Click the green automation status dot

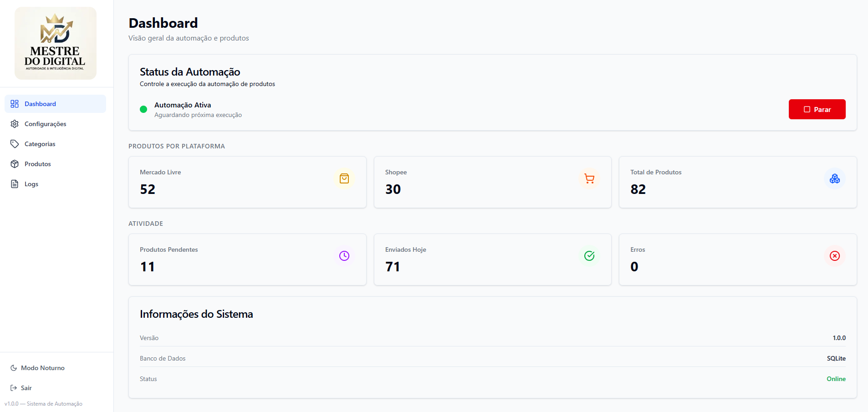click(x=143, y=109)
